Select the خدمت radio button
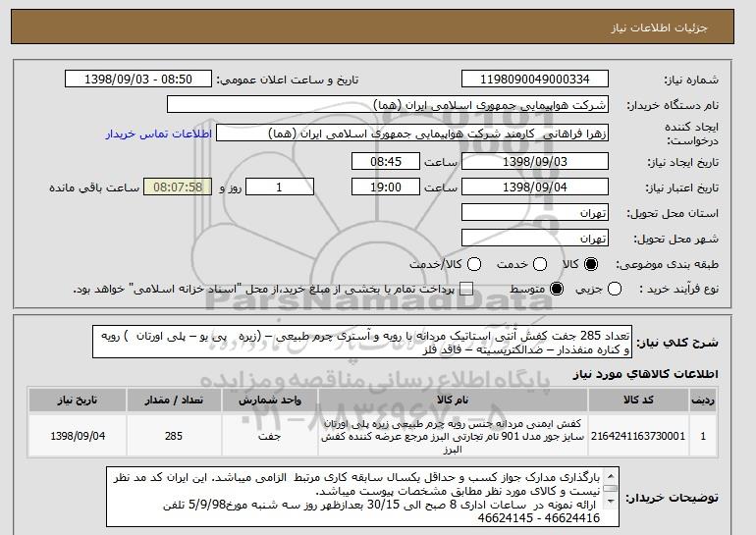756x535 pixels. click(x=540, y=264)
